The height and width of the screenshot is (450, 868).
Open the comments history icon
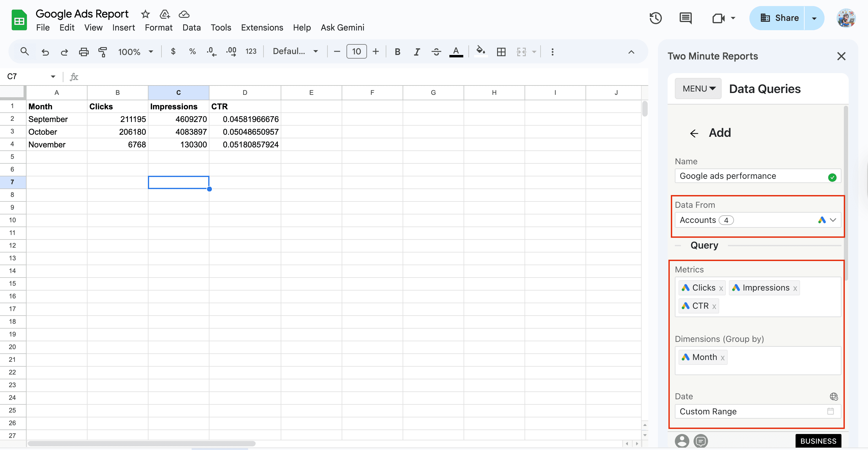(685, 18)
